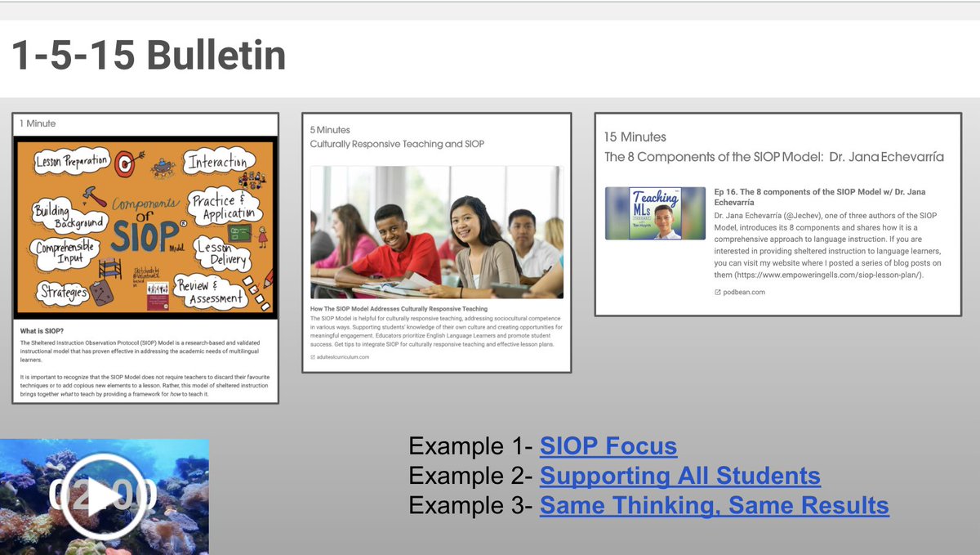980x555 pixels.
Task: Click the 'What is SIOP?' heading
Action: (x=43, y=332)
